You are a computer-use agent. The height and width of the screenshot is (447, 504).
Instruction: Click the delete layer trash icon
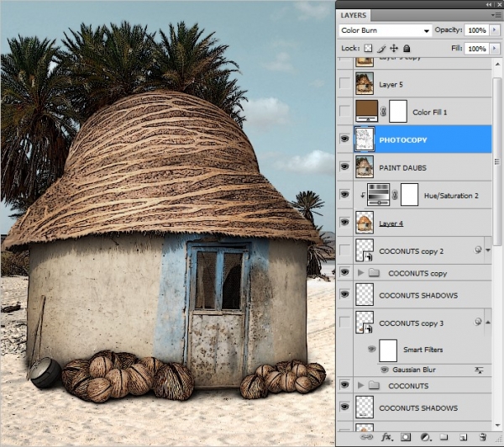[x=482, y=437]
